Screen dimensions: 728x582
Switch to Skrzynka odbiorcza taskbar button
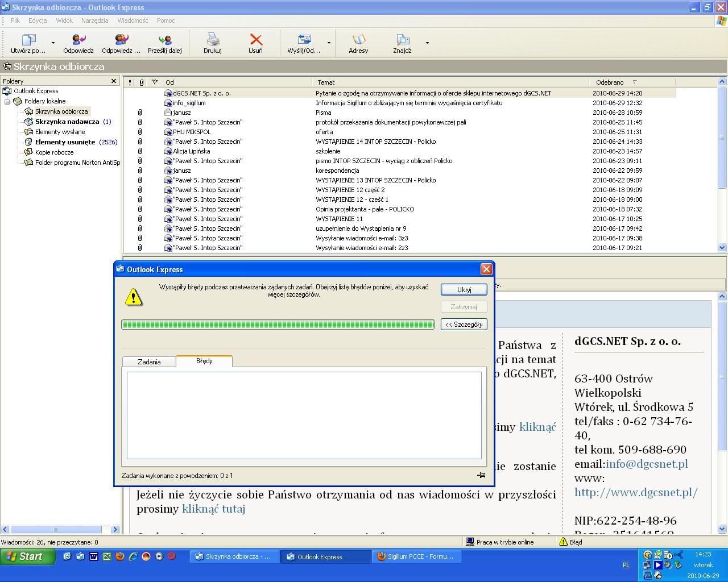tap(234, 557)
